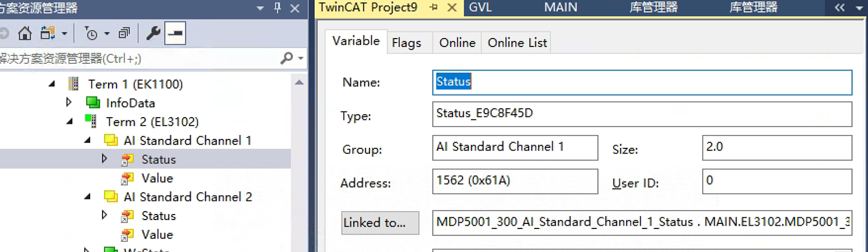Open the document tab list dropdown
Screen dimensions: 868x252
[860, 8]
